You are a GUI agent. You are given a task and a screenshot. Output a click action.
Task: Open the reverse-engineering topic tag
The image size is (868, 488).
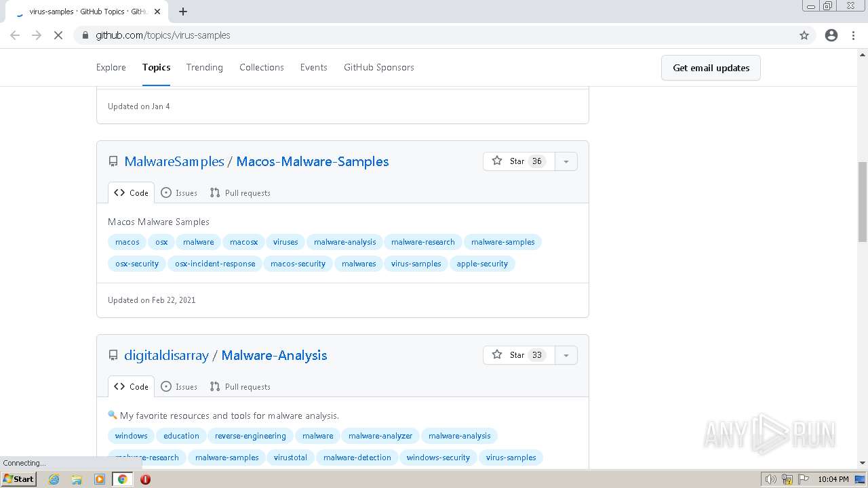(x=251, y=436)
